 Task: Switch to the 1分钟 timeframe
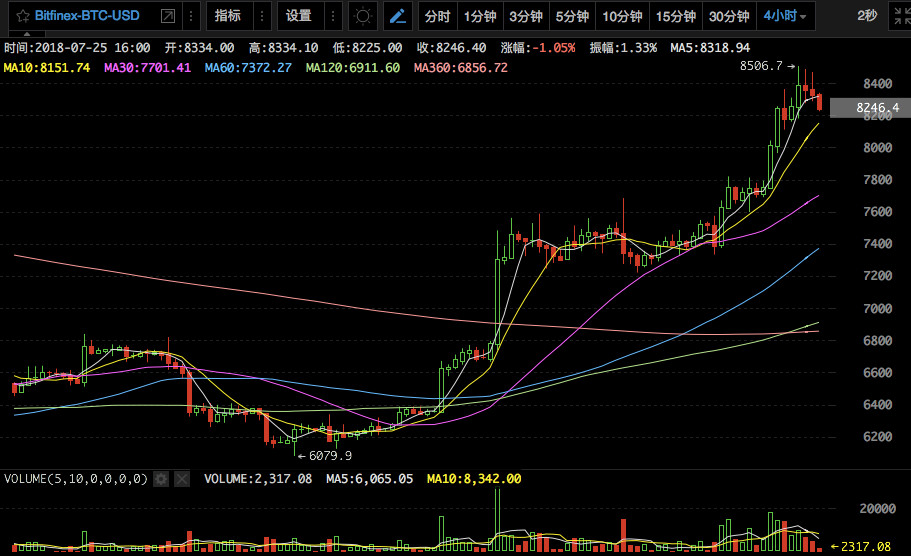coord(480,16)
